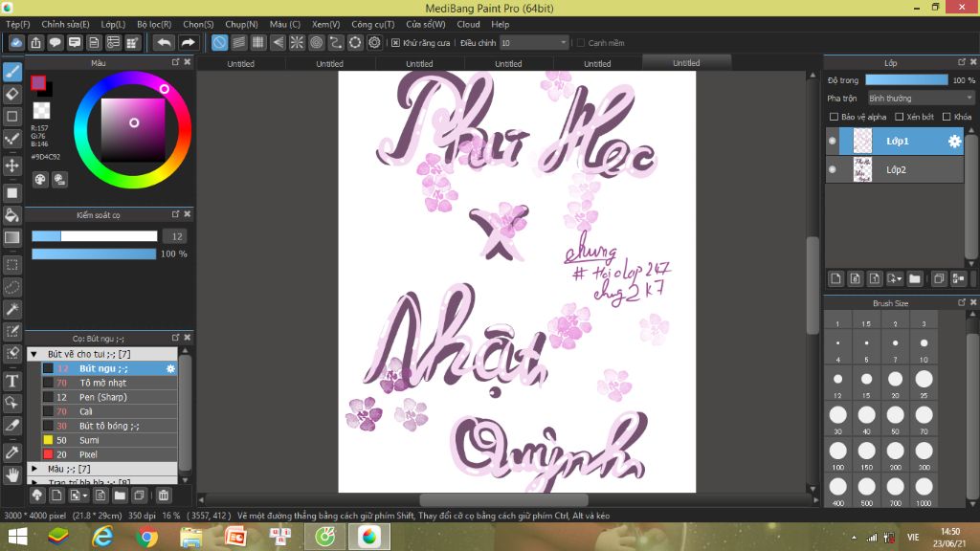980x551 pixels.
Task: Open Điều chỉnh value dropdown
Action: click(x=534, y=42)
